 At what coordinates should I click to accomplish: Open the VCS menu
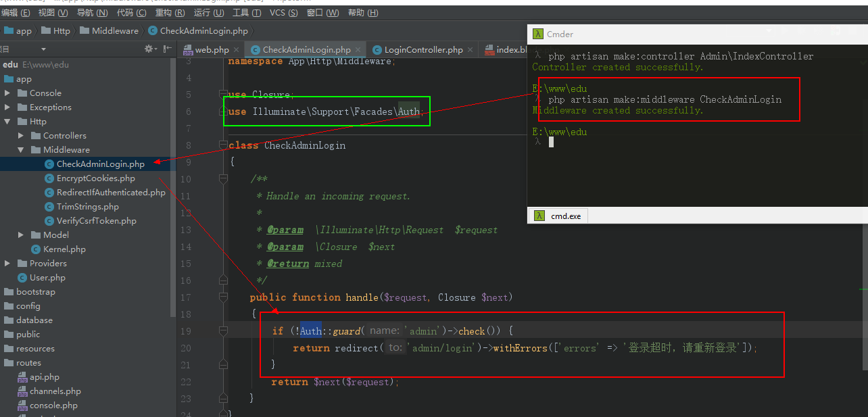(283, 13)
